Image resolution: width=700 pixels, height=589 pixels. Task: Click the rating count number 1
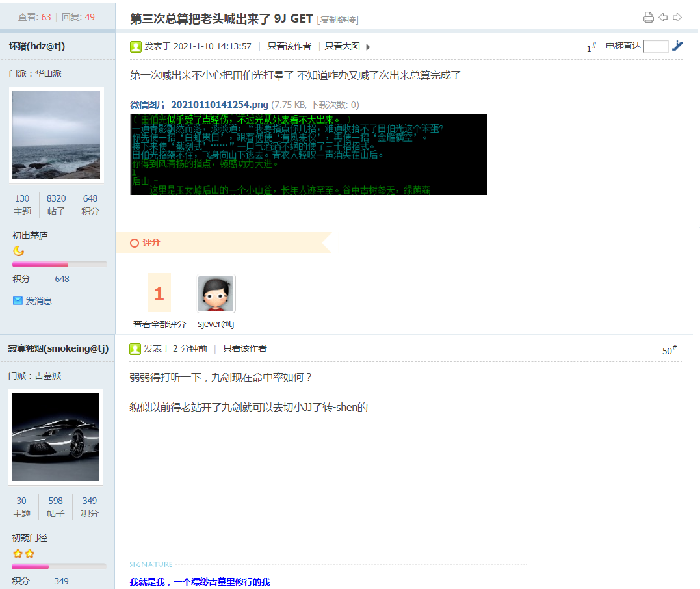click(x=159, y=293)
